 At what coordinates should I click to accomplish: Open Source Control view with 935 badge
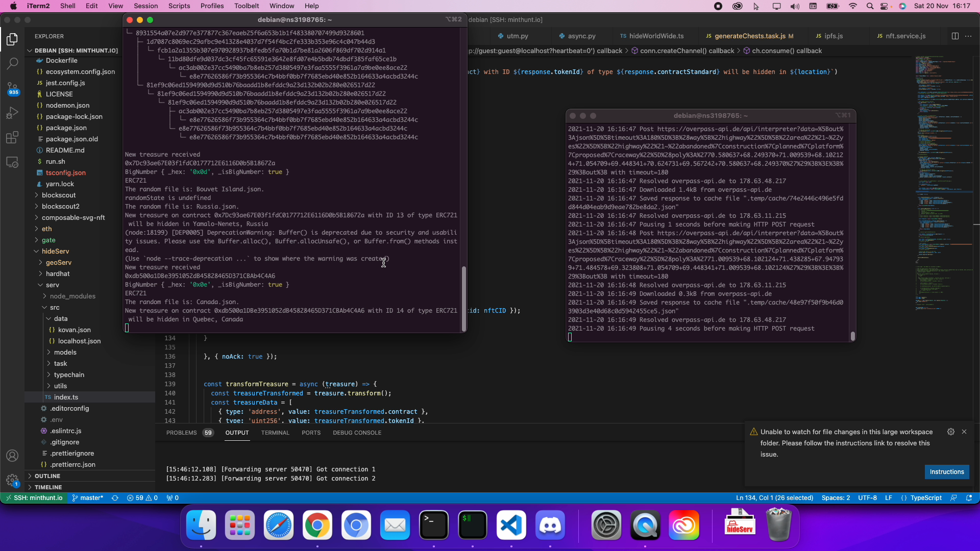tap(12, 89)
